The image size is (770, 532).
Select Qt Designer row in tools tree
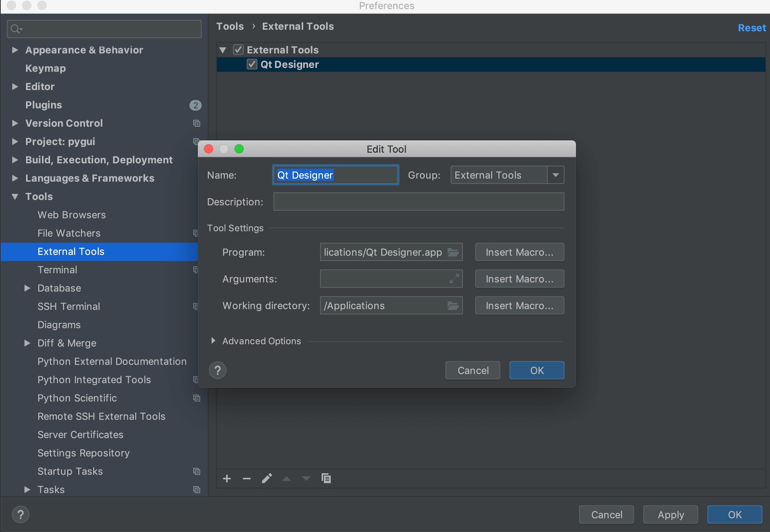[x=491, y=64]
